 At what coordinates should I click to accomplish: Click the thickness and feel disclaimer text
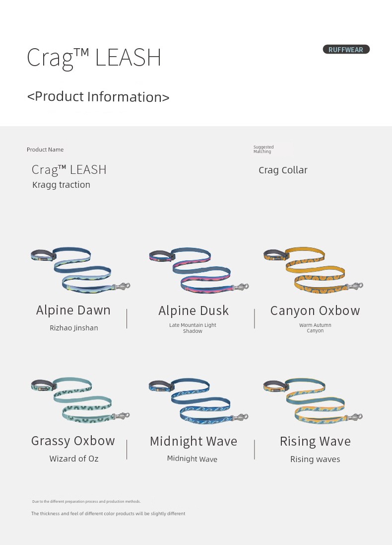click(108, 513)
